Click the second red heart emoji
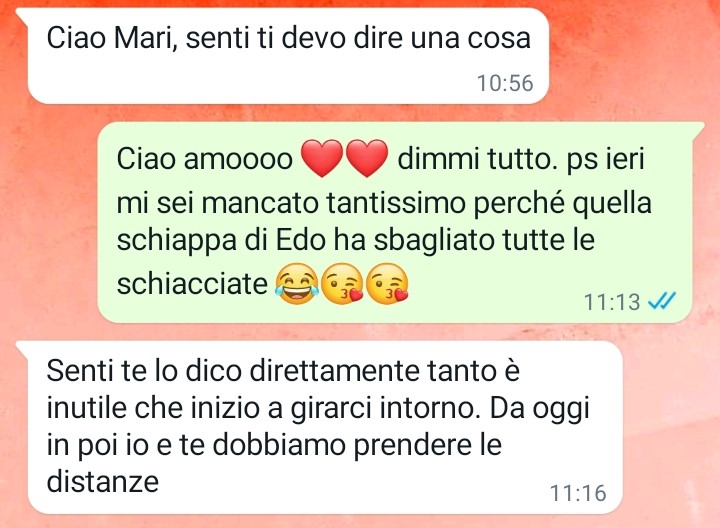Viewport: 720px width, 528px height. tap(366, 158)
